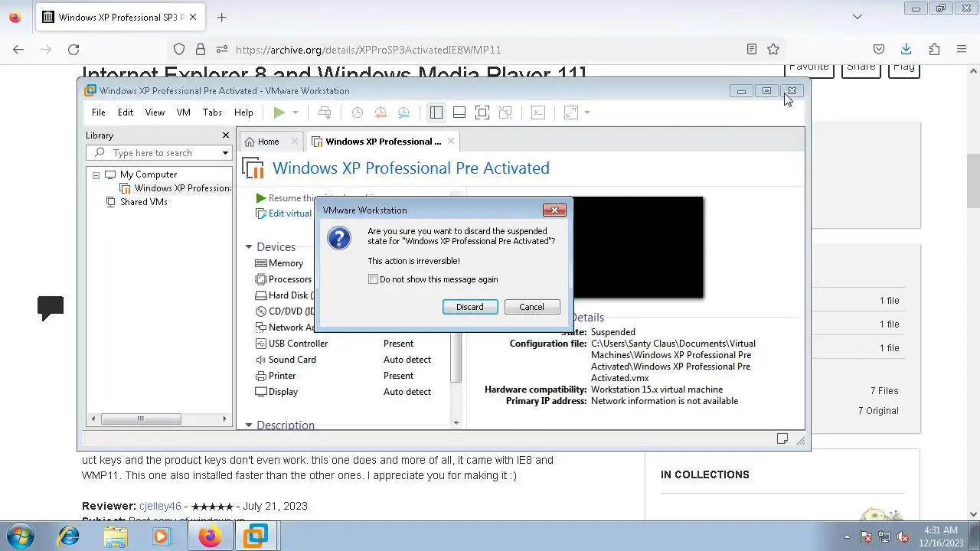Click the stretch guest display icon

pyautogui.click(x=571, y=112)
